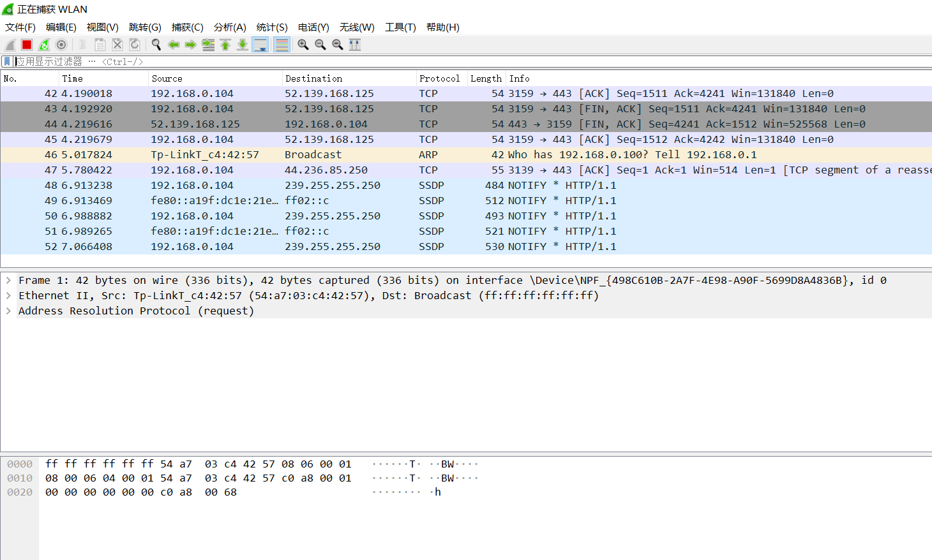Sort by the Time column header
Screen dimensions: 932x560
point(104,78)
